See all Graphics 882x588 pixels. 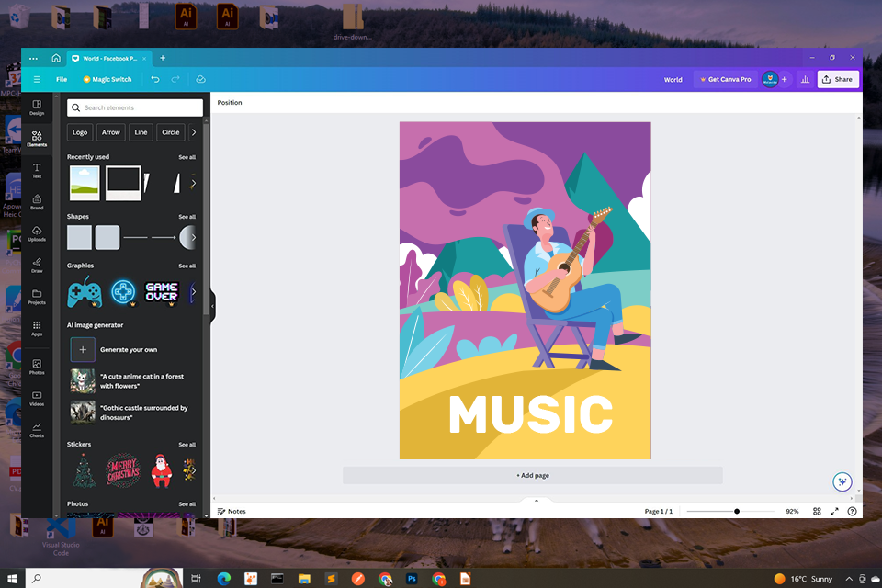pos(187,266)
